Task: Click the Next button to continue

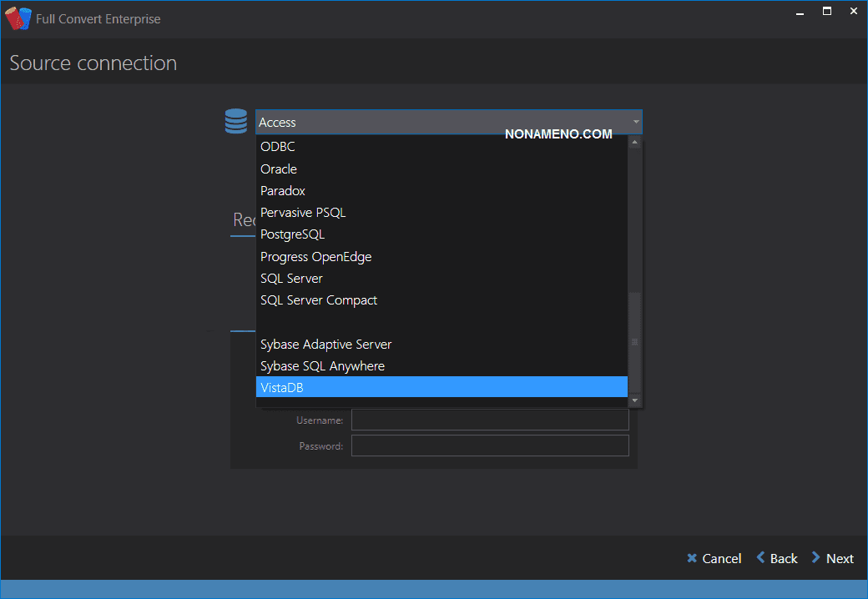Action: point(832,559)
